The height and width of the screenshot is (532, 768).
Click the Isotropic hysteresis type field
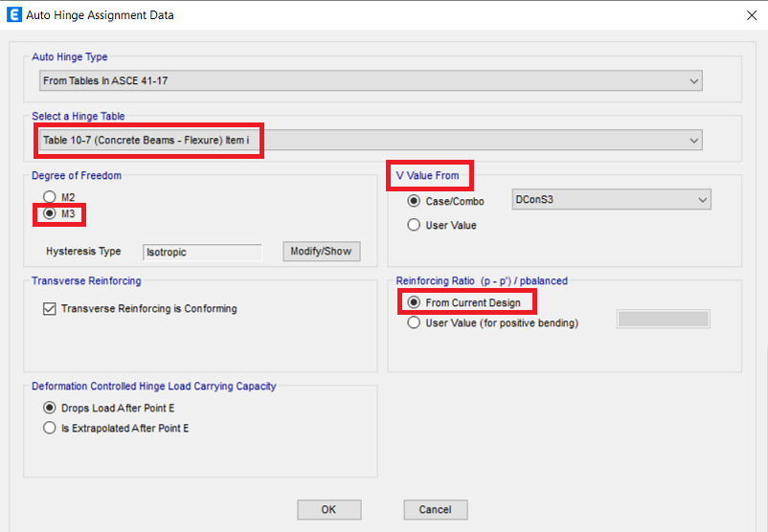click(202, 252)
